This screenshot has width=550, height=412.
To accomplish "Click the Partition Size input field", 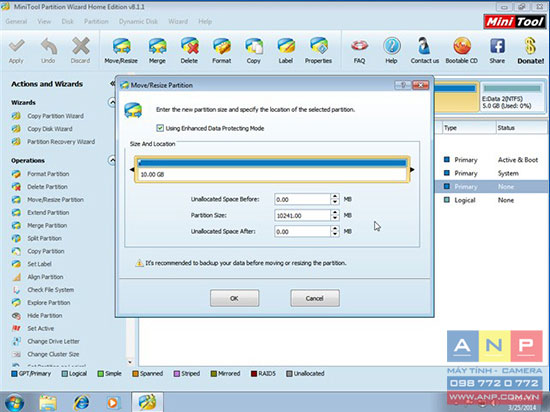I will tap(302, 215).
